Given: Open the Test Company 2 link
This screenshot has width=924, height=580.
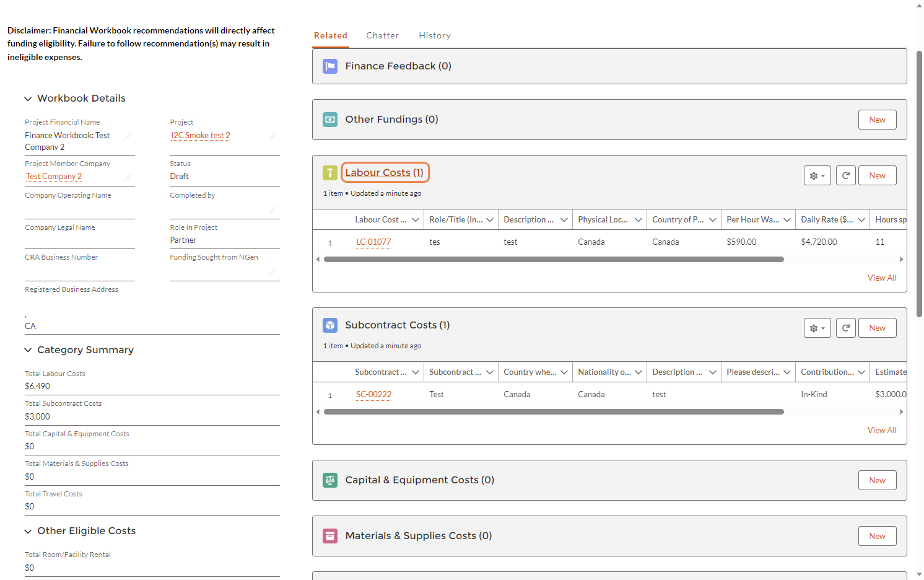Looking at the screenshot, I should click(x=54, y=177).
